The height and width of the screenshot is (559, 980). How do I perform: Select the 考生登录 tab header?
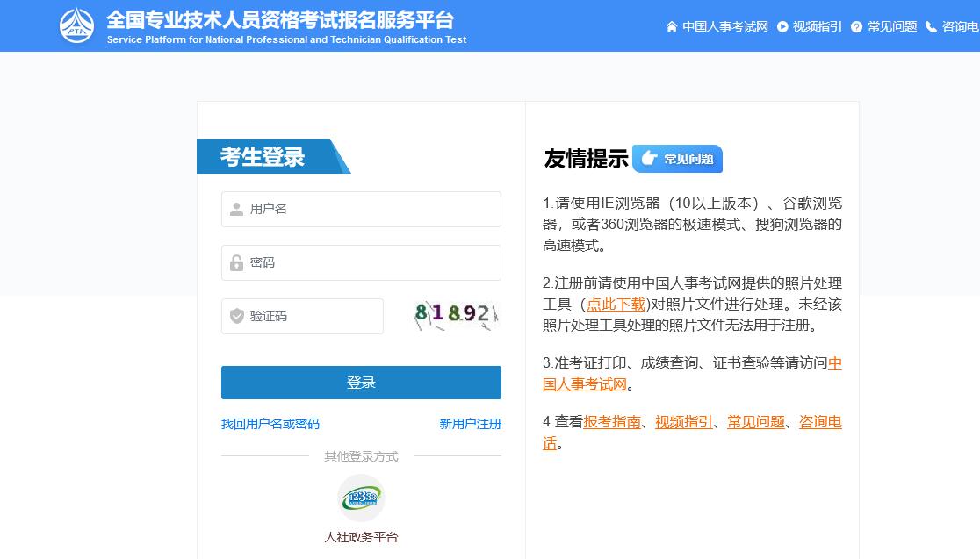tap(273, 156)
